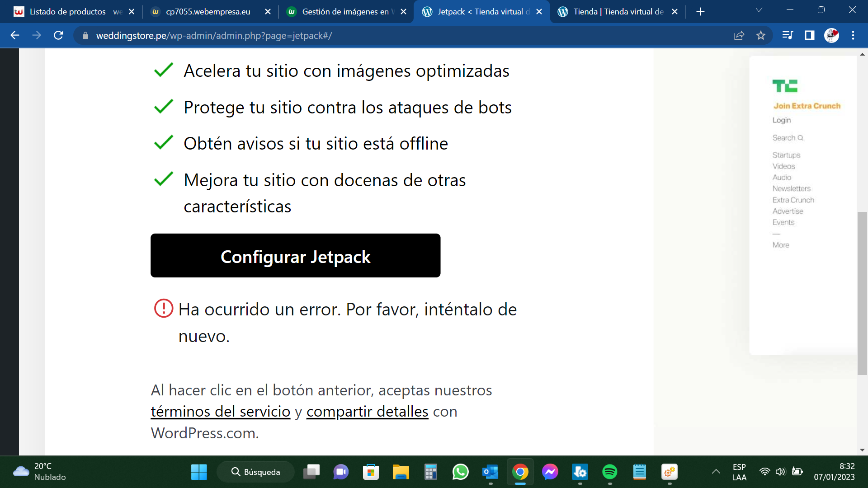Open Chrome profile avatar
This screenshot has height=488, width=868.
point(831,35)
